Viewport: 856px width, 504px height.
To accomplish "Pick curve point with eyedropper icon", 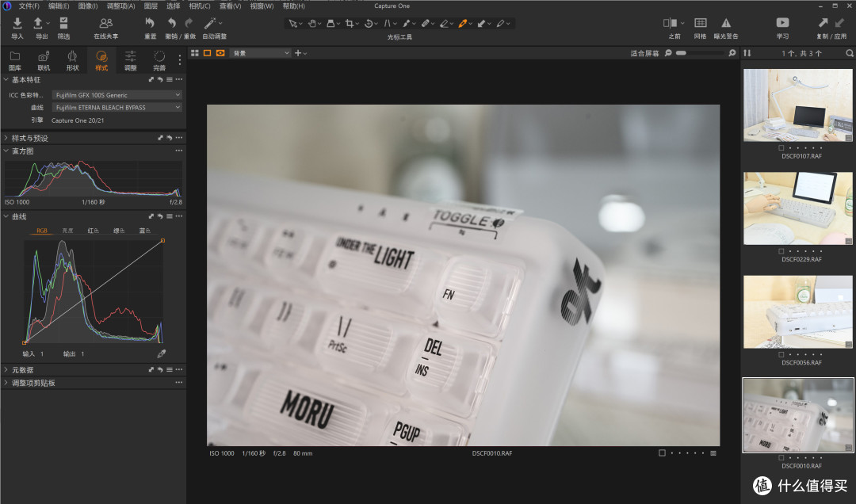I will (x=161, y=353).
